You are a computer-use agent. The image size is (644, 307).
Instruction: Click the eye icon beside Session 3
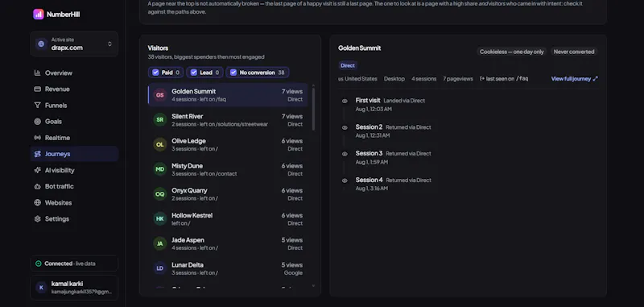point(345,154)
